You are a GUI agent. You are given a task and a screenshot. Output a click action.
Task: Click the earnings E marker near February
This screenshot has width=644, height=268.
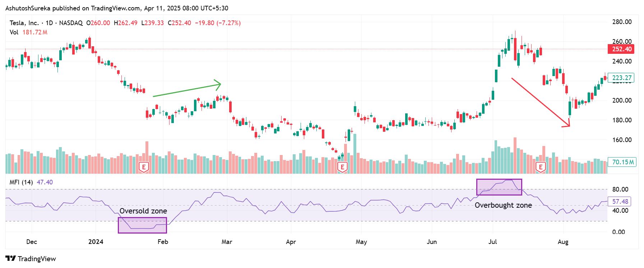point(144,167)
